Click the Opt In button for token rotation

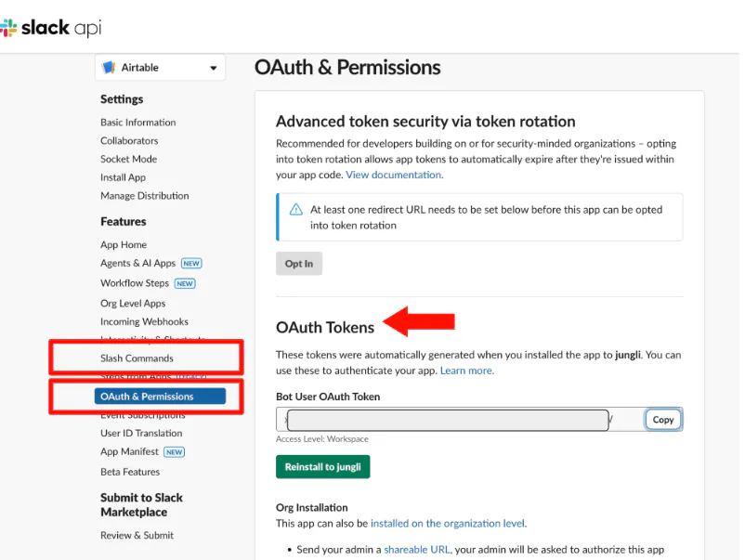click(299, 264)
